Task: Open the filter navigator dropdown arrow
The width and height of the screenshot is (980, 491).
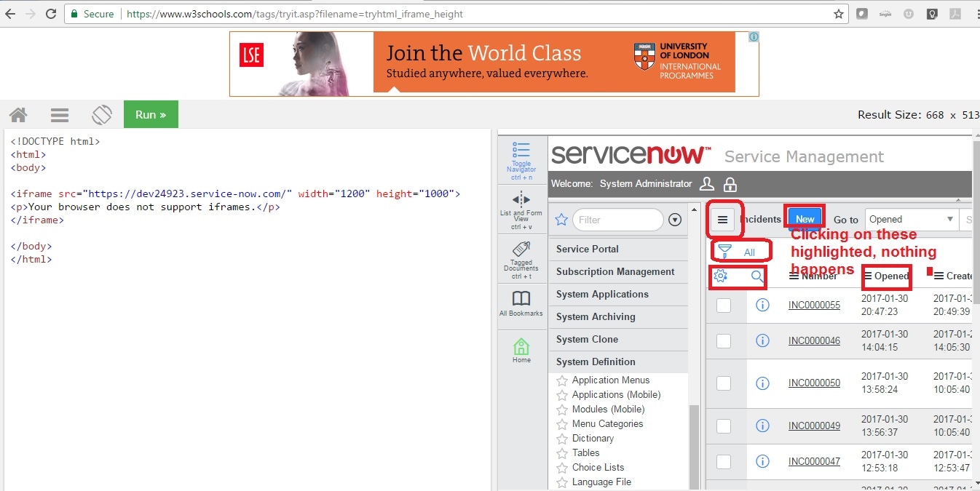Action: [674, 219]
